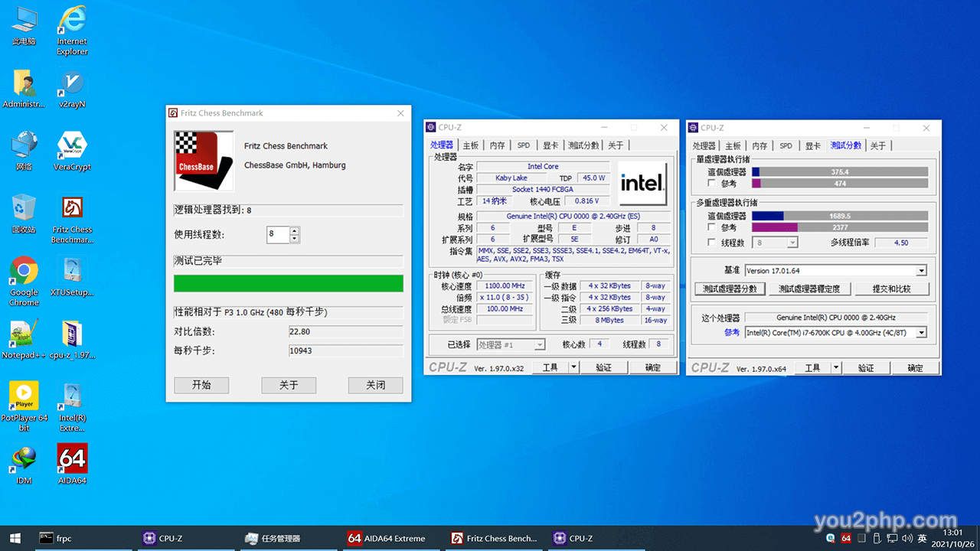
Task: Click the red AIDA64 tray icon
Action: click(x=846, y=539)
